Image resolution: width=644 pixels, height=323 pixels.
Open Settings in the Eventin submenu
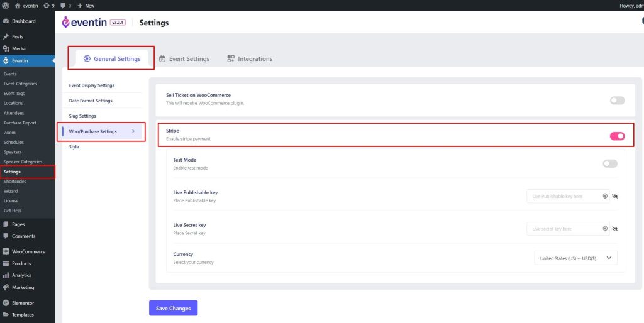12,172
